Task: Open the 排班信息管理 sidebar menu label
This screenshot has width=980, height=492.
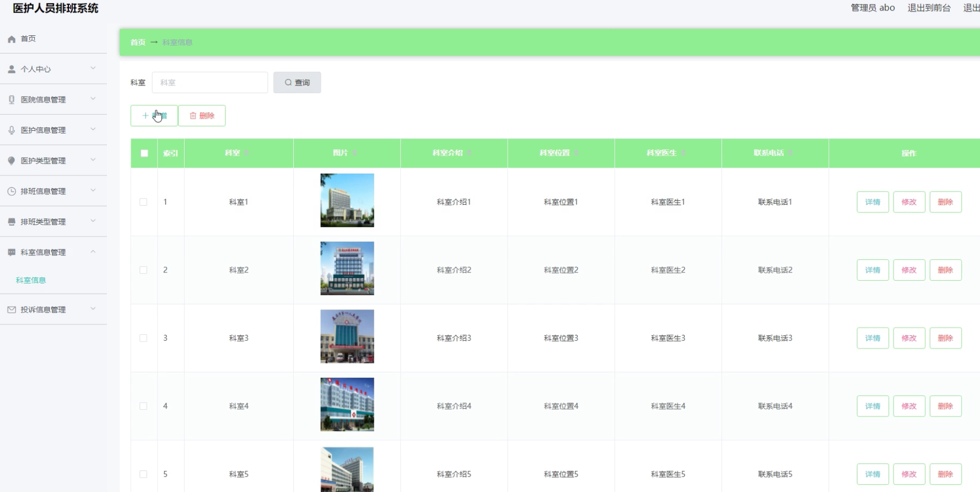Action: 43,191
